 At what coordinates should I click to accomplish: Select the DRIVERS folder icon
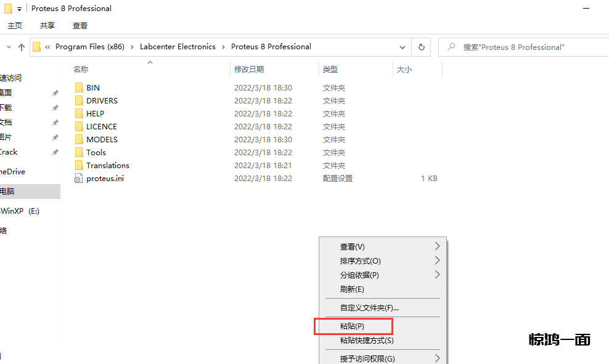(x=78, y=101)
